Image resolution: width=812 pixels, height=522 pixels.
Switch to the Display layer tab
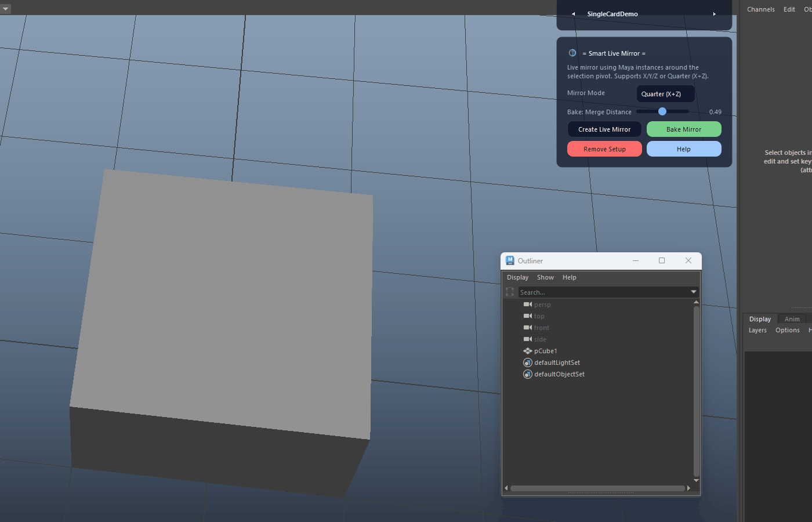tap(760, 319)
